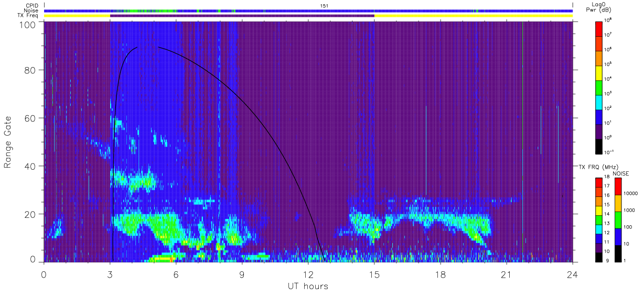Screen dimensions: 644x297
Task: Click the 15 tick on UT hours axis
Action: [x=374, y=275]
